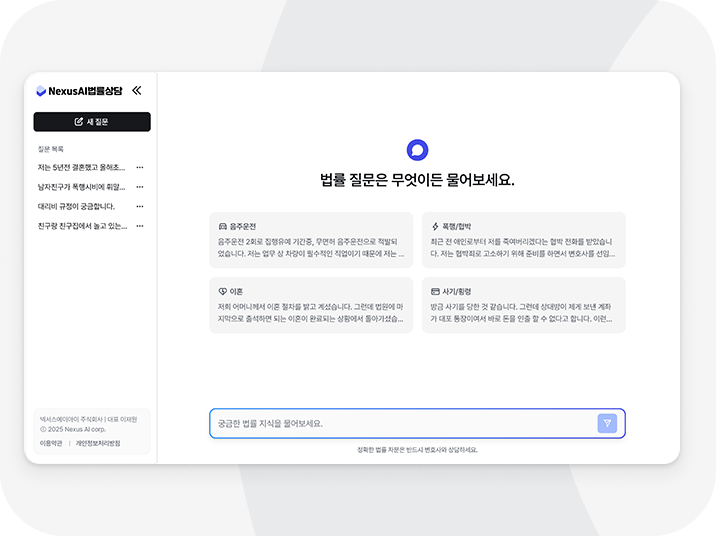
Task: Select the 음주운전 example question card
Action: [311, 240]
